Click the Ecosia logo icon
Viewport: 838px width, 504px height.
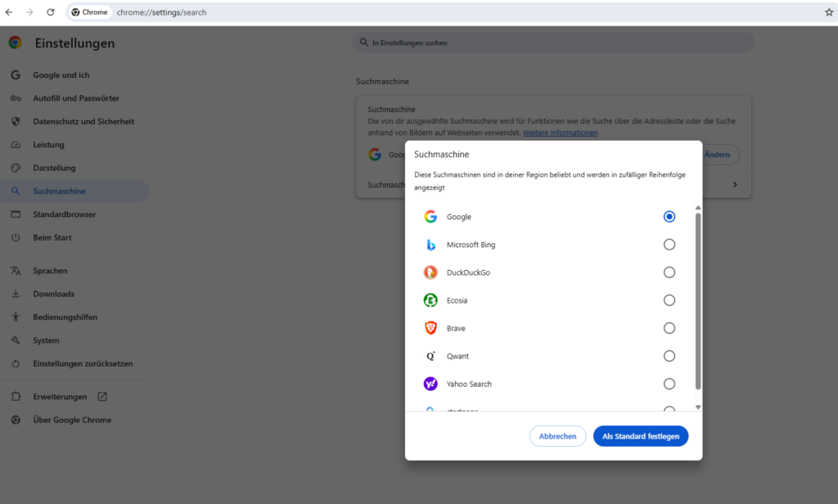[x=430, y=300]
